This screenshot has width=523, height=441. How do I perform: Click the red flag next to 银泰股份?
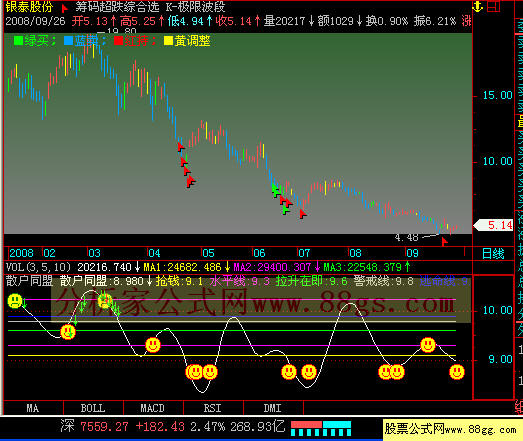click(65, 8)
